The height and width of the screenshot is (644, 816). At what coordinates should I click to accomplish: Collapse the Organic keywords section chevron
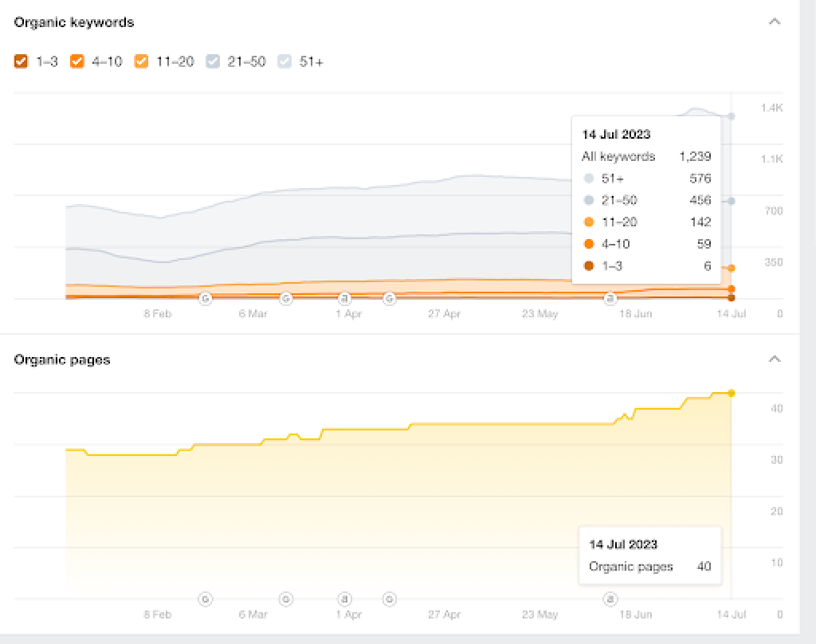(x=774, y=22)
